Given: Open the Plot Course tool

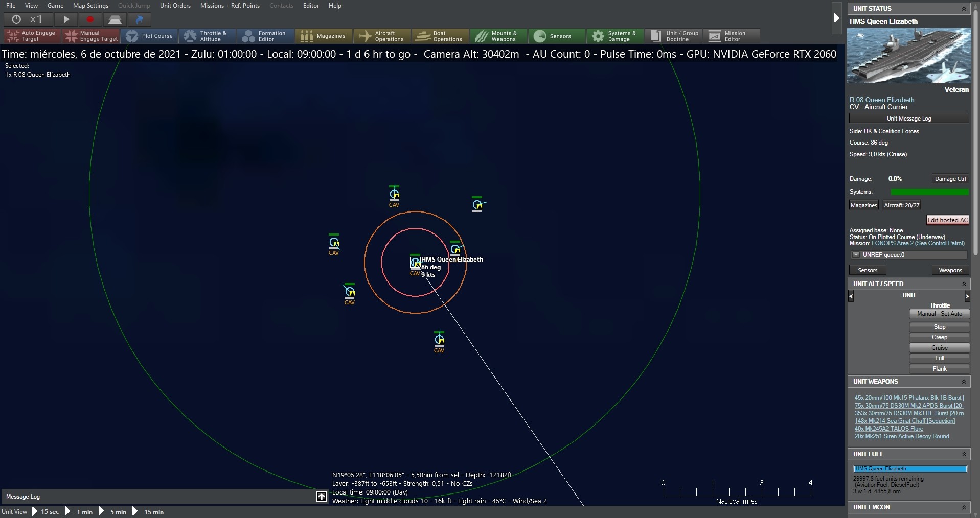Looking at the screenshot, I should [x=150, y=36].
